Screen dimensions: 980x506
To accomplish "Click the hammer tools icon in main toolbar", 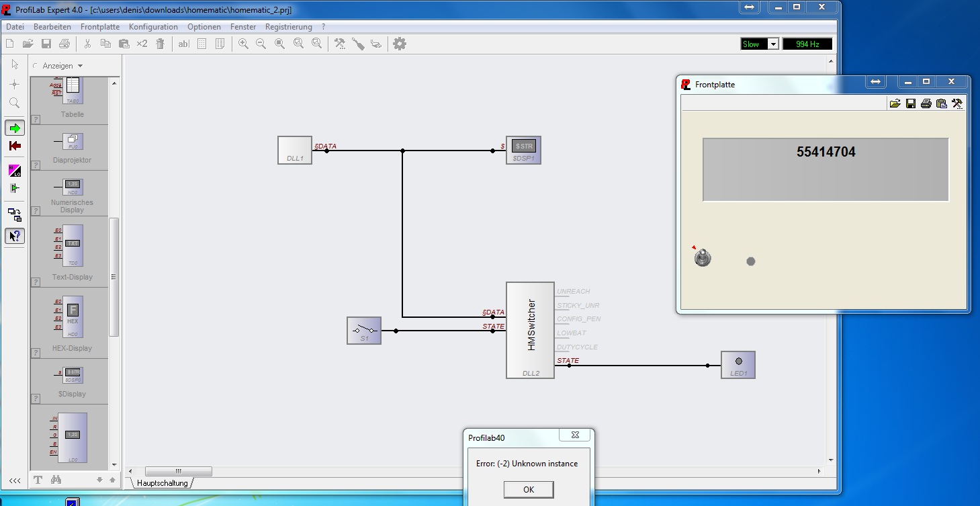I will pos(340,44).
